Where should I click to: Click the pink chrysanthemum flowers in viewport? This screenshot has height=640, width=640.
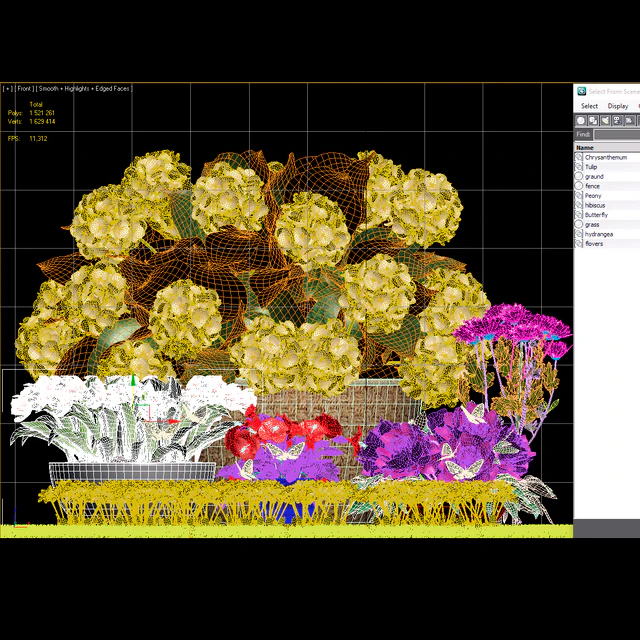coord(513,328)
